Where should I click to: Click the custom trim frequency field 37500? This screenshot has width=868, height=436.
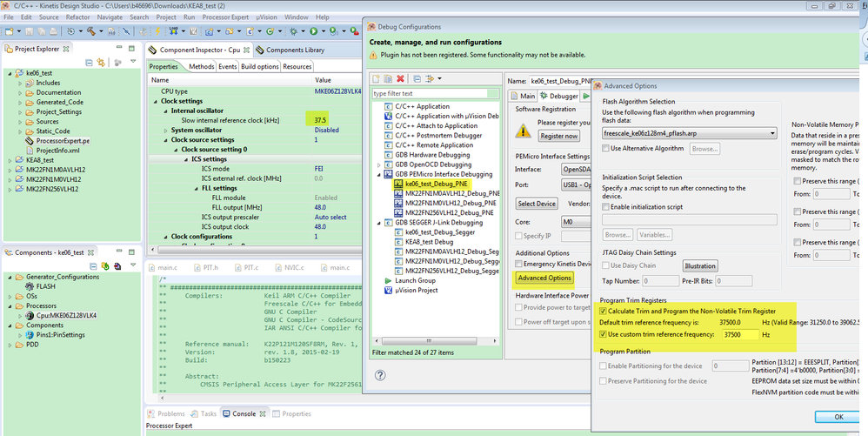(x=741, y=335)
